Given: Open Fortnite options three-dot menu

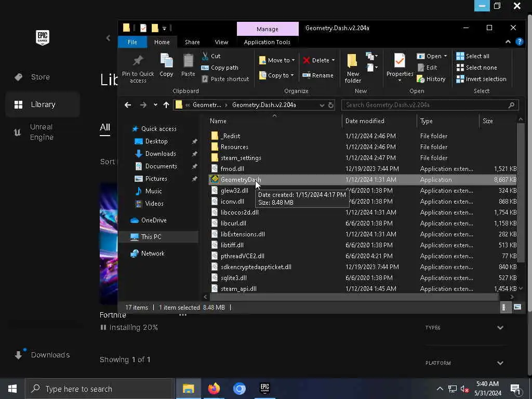Looking at the screenshot, I should click(182, 315).
